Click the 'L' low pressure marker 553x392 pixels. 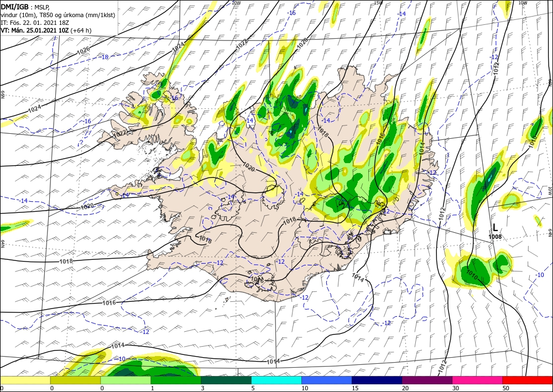[x=495, y=228]
